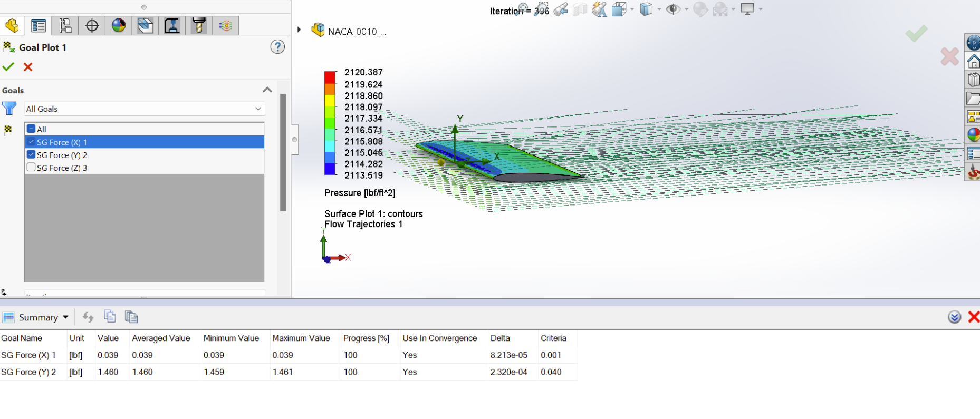
Task: Close the summary panel with red X
Action: [x=974, y=317]
